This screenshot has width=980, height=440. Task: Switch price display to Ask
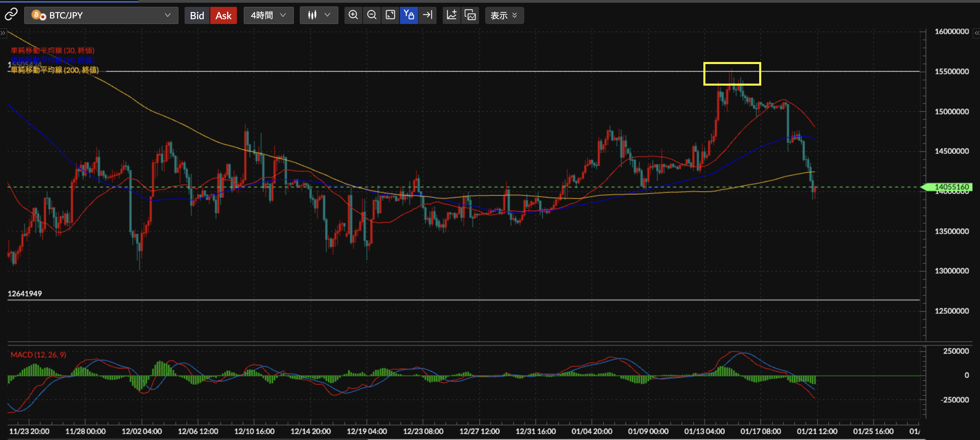[223, 16]
